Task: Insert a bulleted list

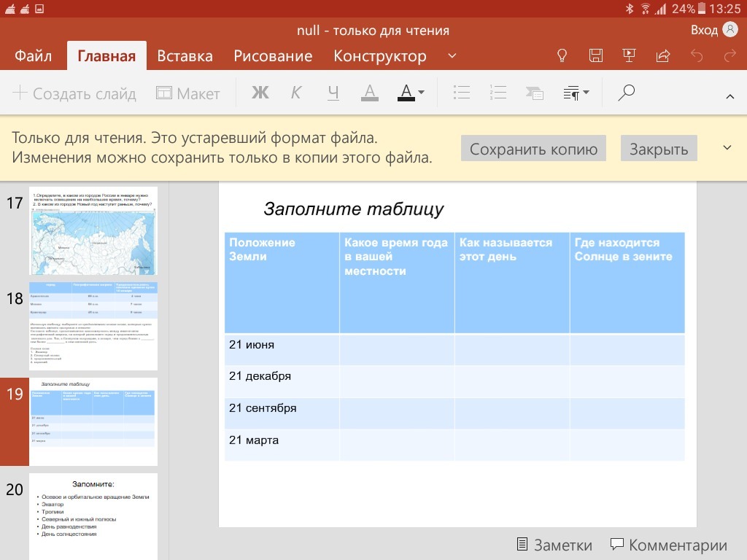Action: [461, 93]
